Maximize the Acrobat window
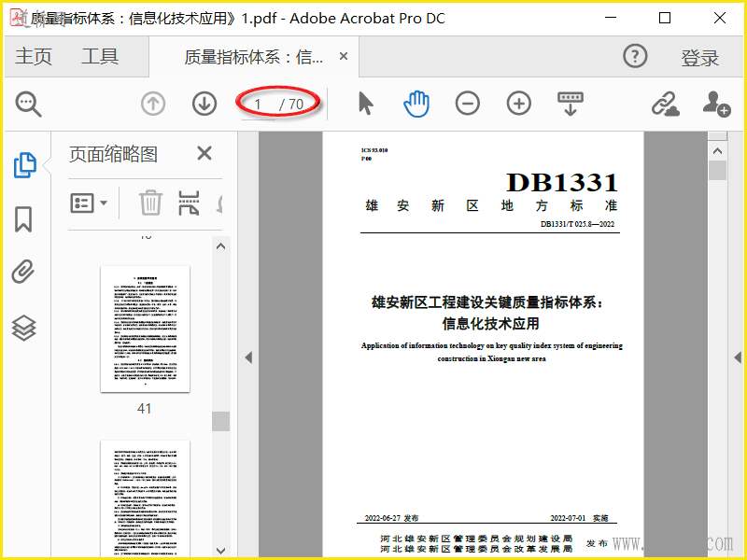The image size is (747, 560). tap(665, 18)
